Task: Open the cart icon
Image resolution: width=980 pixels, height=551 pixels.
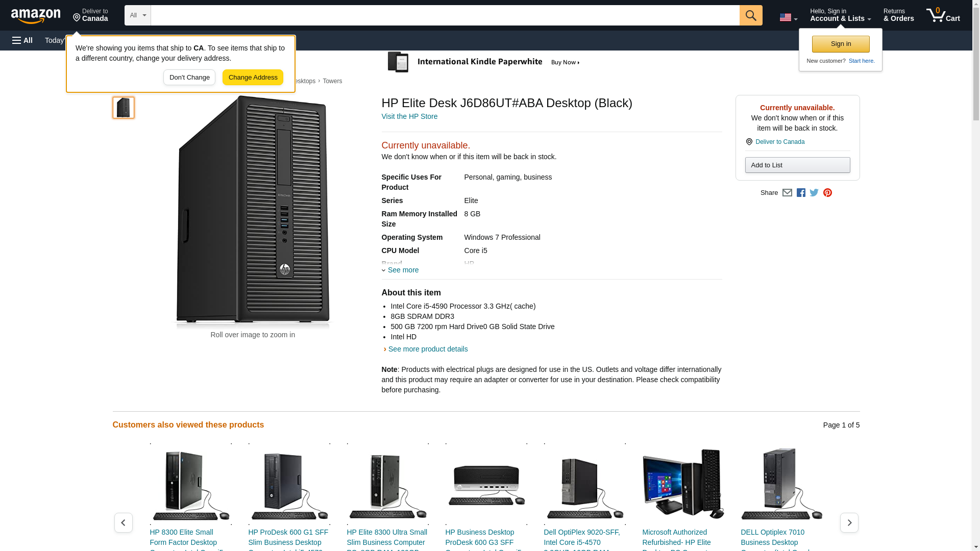Action: [943, 15]
